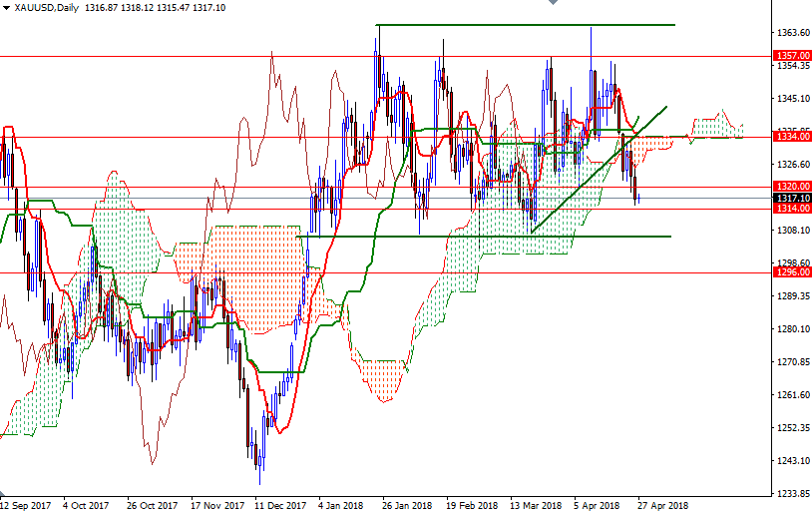The width and height of the screenshot is (812, 513).
Task: Click the scroll marker at bottom-left corner
Action: (x=3, y=493)
